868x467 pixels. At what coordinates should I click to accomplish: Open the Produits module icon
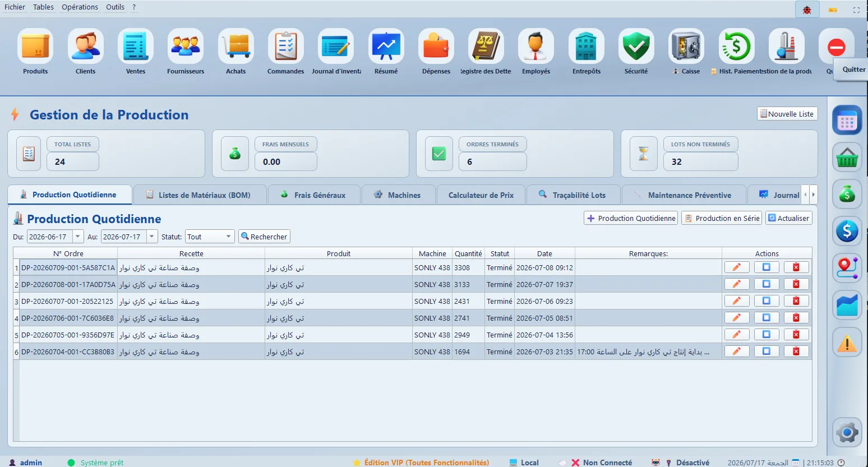[x=35, y=47]
